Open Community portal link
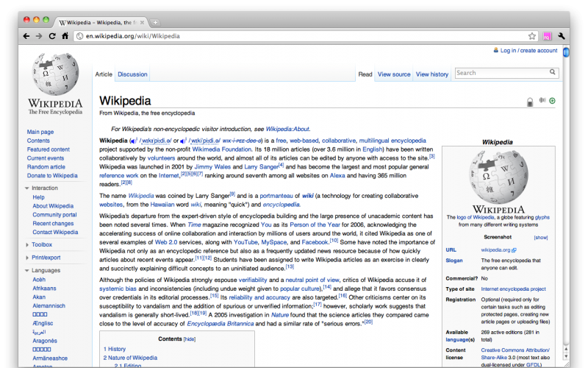 pos(54,215)
